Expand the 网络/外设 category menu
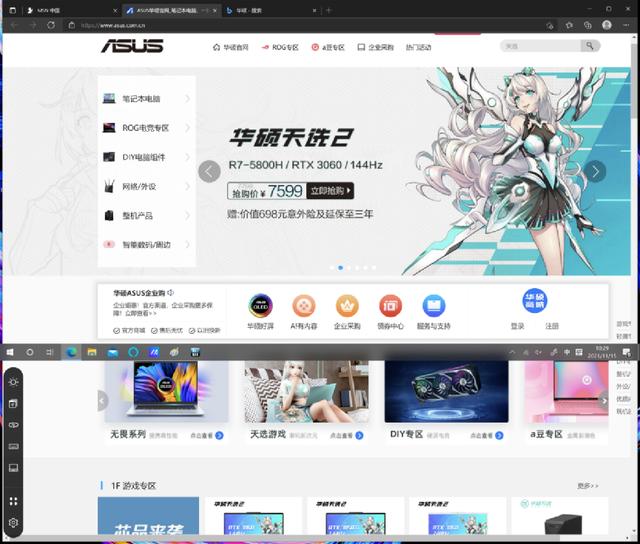The height and width of the screenshot is (544, 640). point(147,187)
